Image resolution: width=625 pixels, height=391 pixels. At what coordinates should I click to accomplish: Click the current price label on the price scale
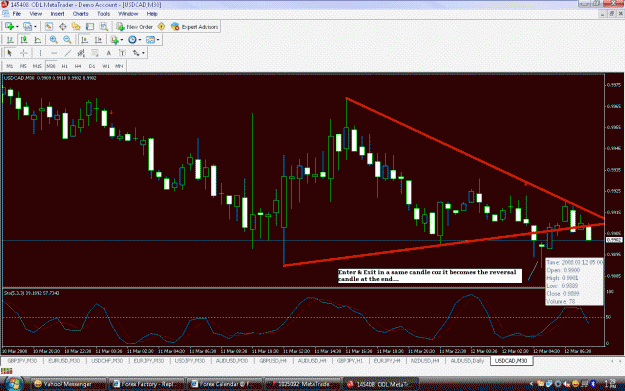point(614,240)
